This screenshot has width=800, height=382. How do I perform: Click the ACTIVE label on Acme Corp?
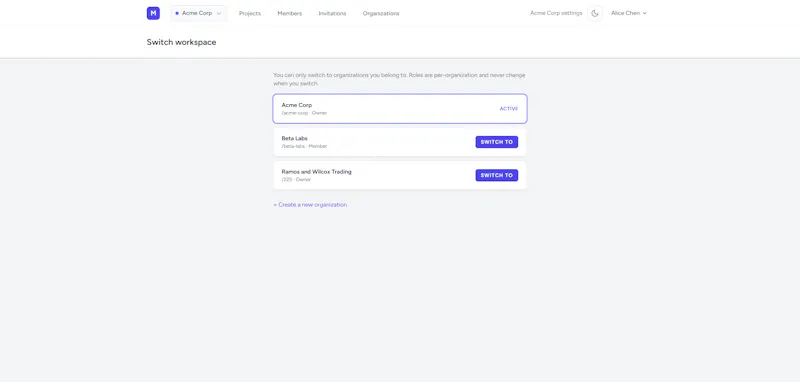click(x=508, y=109)
